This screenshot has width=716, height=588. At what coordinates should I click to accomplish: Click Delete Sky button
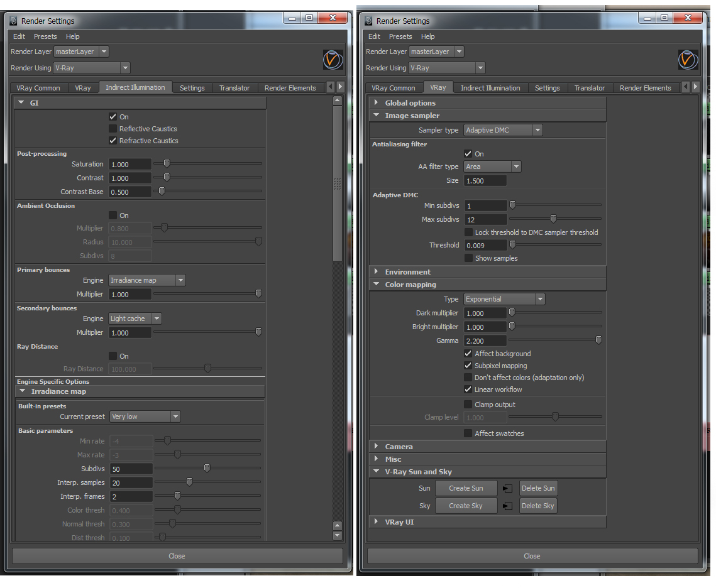coord(538,506)
